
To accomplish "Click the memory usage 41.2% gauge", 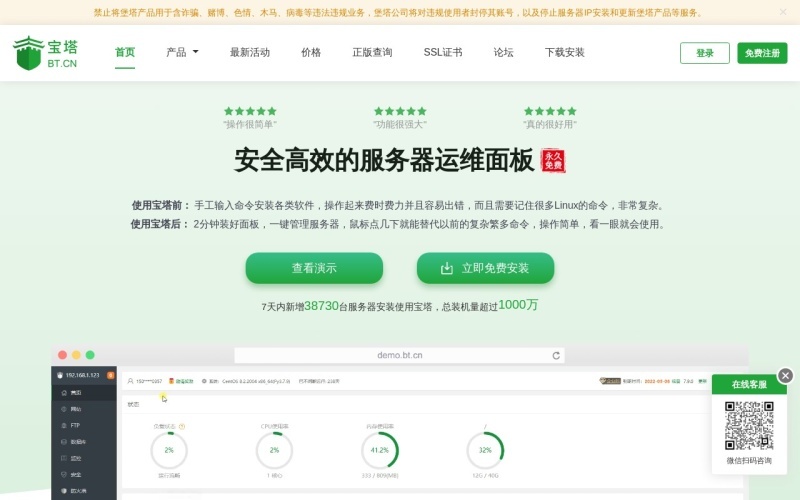I will click(x=380, y=450).
